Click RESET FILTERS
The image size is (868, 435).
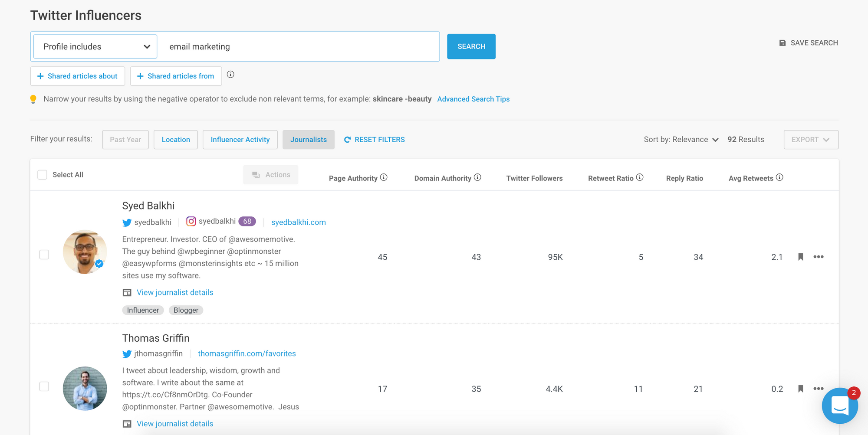click(375, 140)
